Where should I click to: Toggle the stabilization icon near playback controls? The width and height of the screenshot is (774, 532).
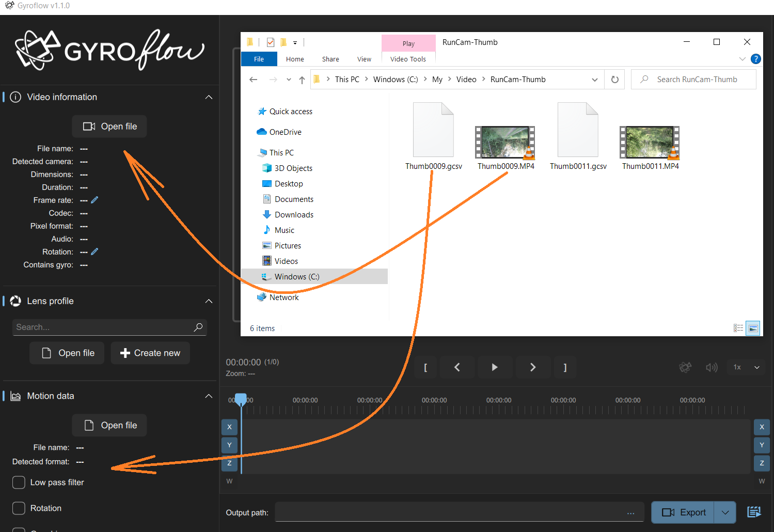(685, 367)
